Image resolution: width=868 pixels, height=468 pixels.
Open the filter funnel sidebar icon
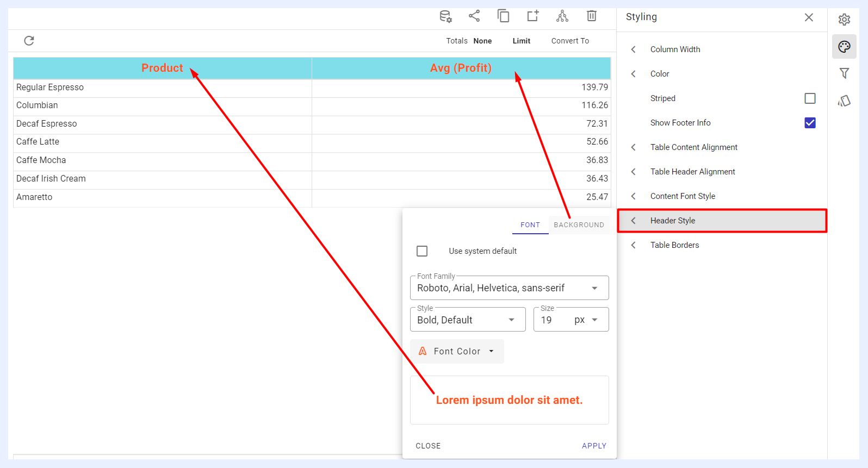pyautogui.click(x=844, y=73)
